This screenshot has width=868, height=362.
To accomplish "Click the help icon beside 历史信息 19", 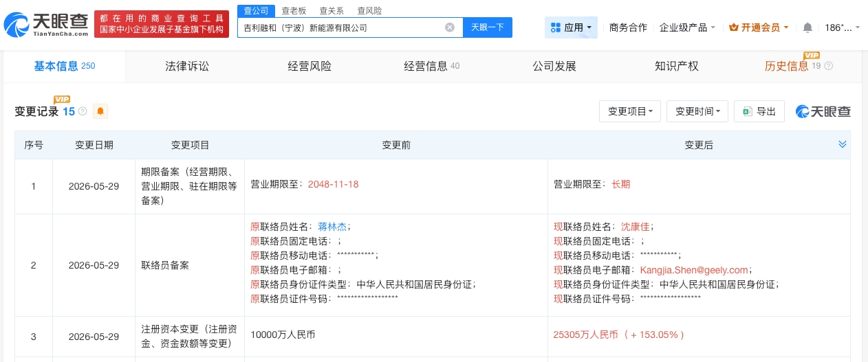I will pos(828,66).
